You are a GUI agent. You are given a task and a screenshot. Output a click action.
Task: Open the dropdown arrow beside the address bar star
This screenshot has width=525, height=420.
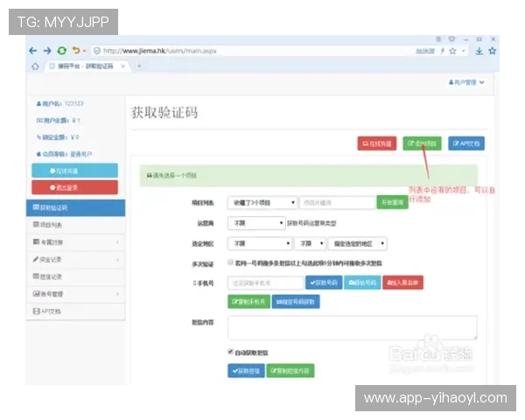[x=464, y=51]
